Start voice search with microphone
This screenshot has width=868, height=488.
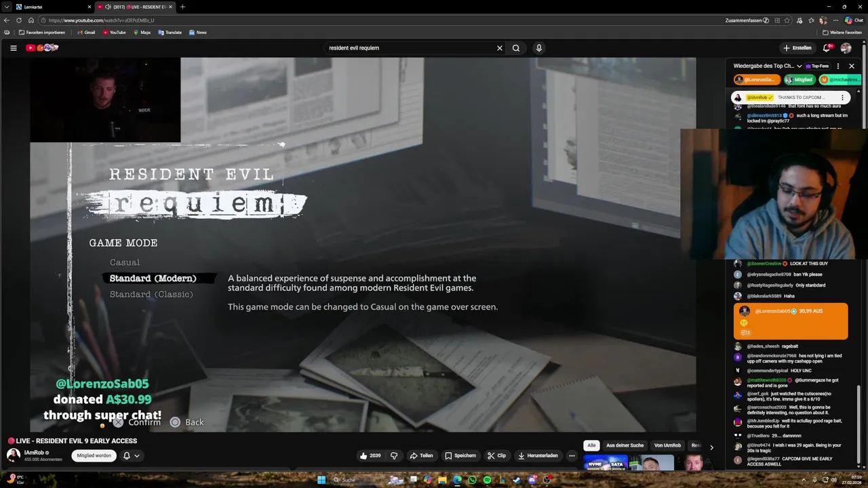tap(539, 48)
